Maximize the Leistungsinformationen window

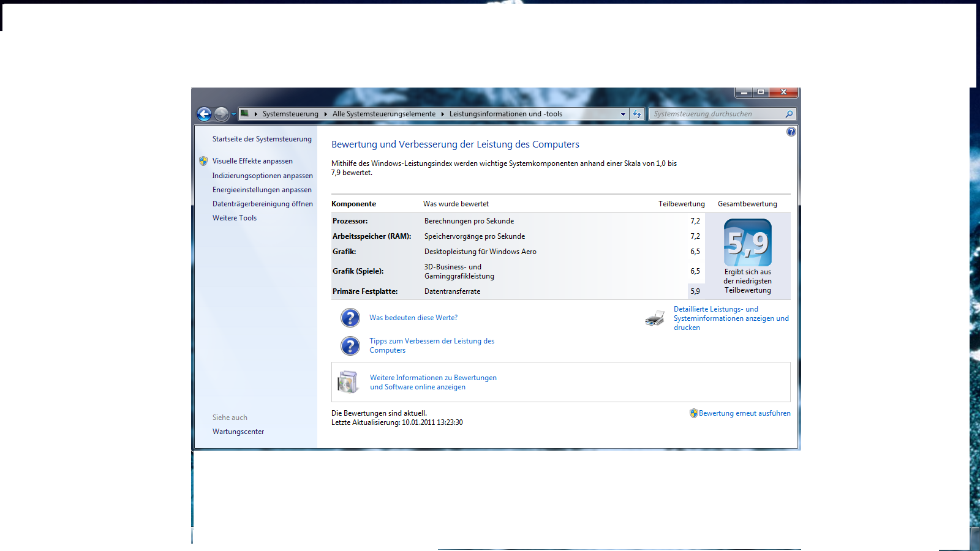tap(761, 92)
